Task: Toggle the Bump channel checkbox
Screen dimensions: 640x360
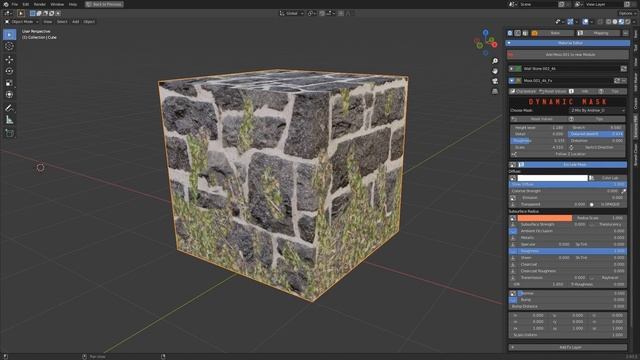Action: [x=513, y=300]
